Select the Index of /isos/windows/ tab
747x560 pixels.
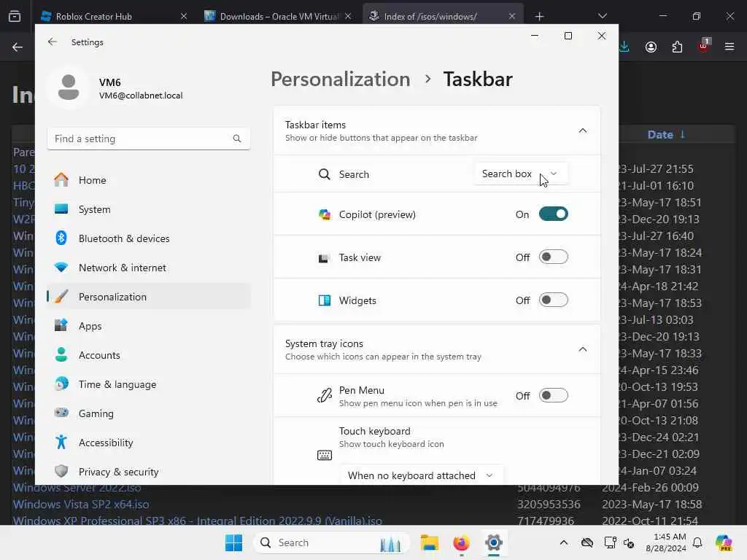coord(443,16)
